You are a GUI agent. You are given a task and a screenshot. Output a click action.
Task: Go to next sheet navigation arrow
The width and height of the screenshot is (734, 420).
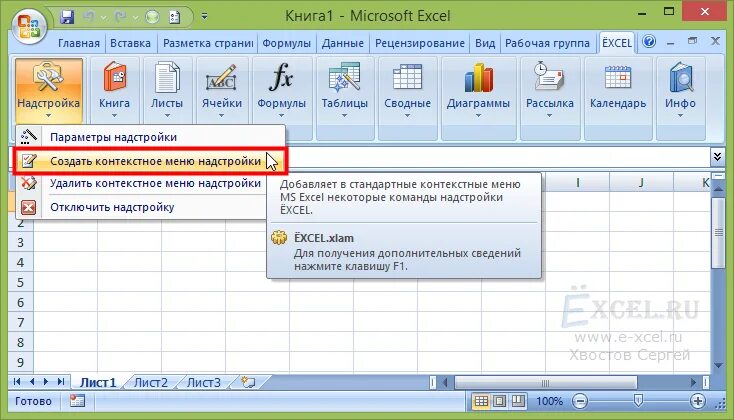click(x=46, y=382)
